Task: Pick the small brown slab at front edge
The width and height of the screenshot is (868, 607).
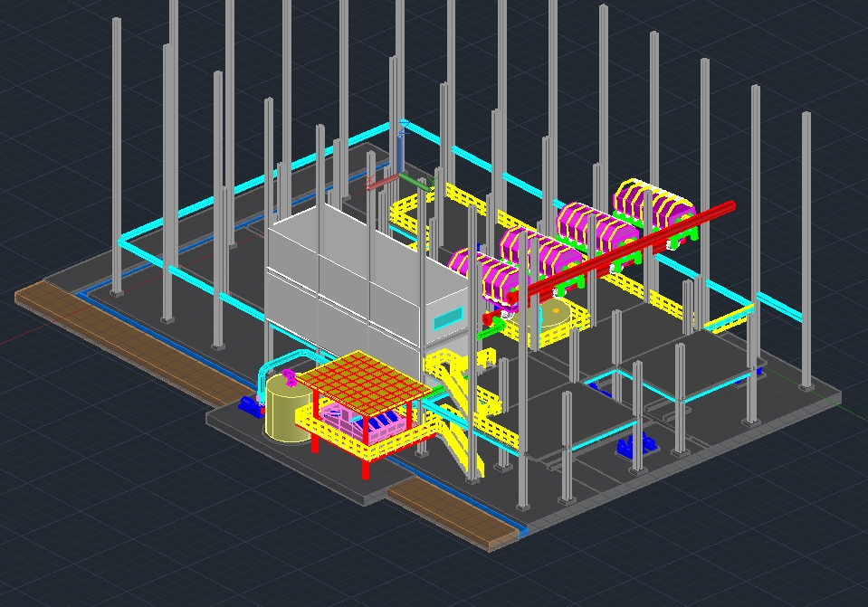Action: click(x=453, y=514)
